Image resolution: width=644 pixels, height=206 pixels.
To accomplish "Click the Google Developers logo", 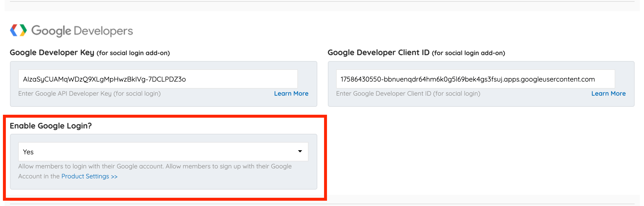I will 71,31.
